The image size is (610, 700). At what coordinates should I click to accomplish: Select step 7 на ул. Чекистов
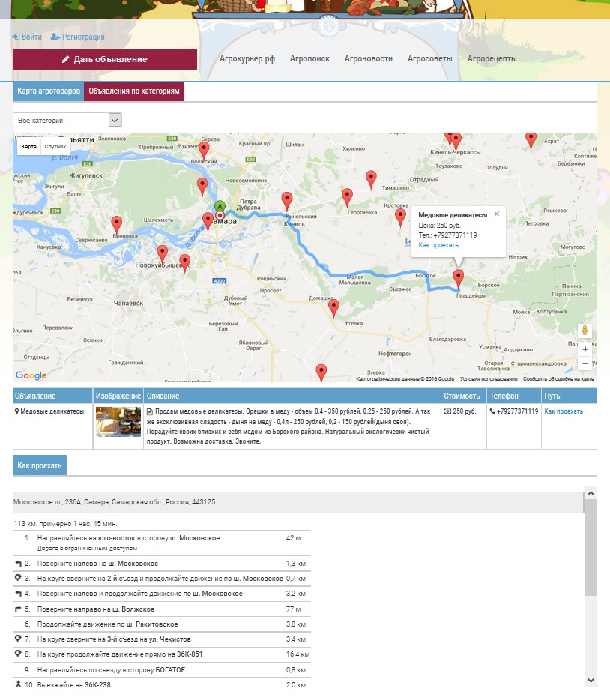162,639
